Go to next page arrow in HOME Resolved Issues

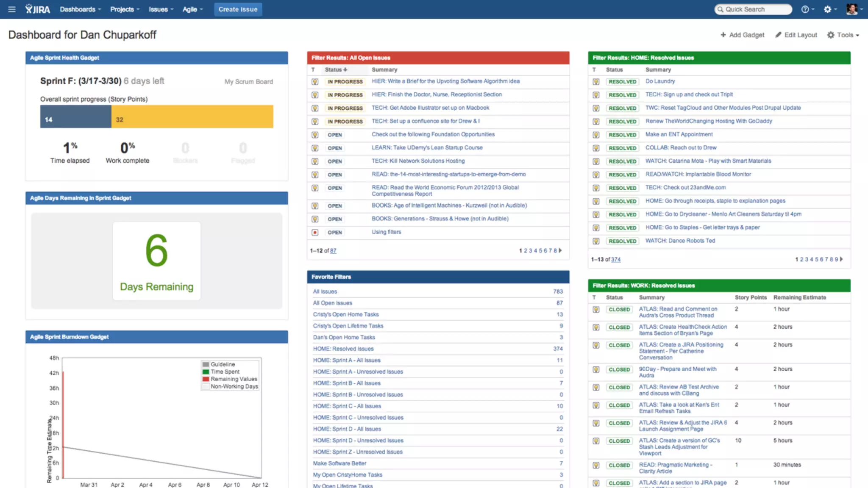(841, 259)
